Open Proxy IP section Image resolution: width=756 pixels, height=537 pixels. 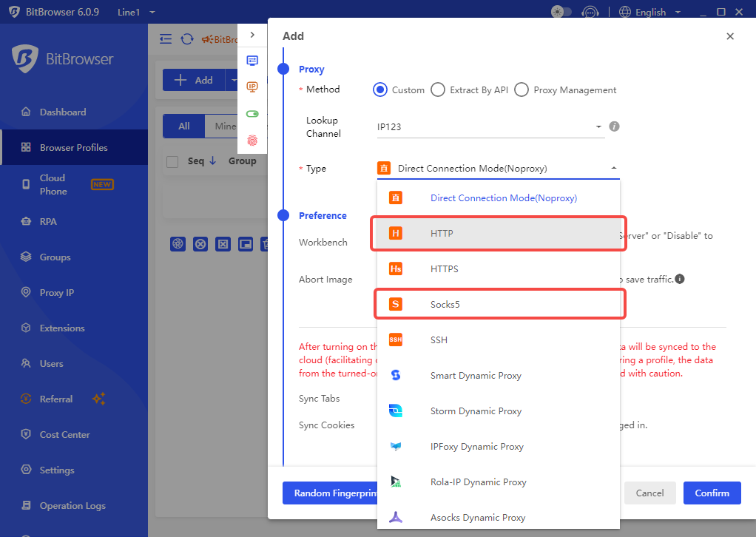coord(56,293)
